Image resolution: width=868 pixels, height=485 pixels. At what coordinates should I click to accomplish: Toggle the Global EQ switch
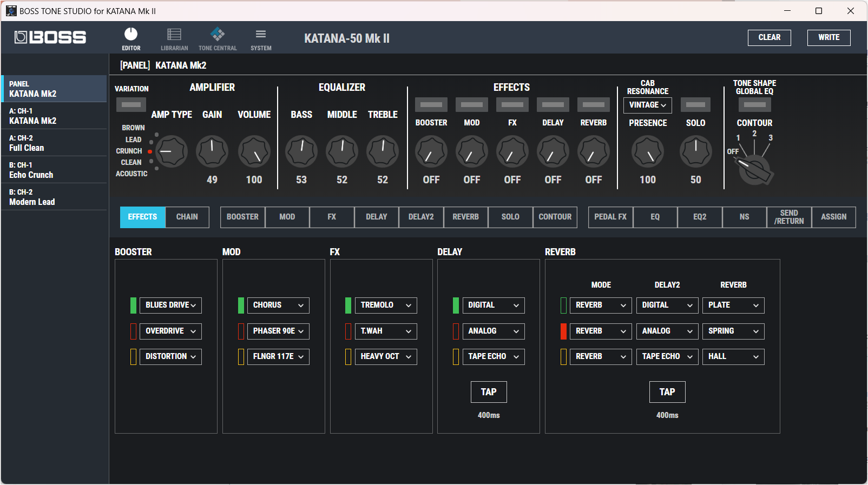coord(754,104)
